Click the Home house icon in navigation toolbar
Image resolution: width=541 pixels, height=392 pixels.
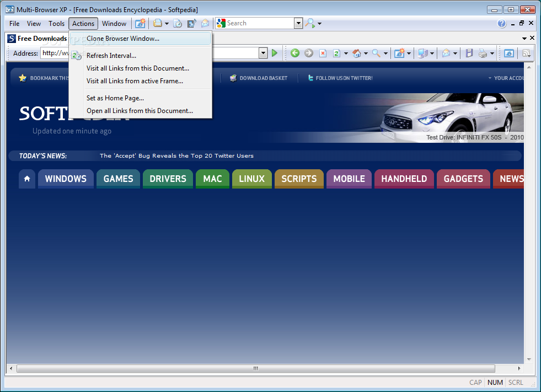coord(357,53)
